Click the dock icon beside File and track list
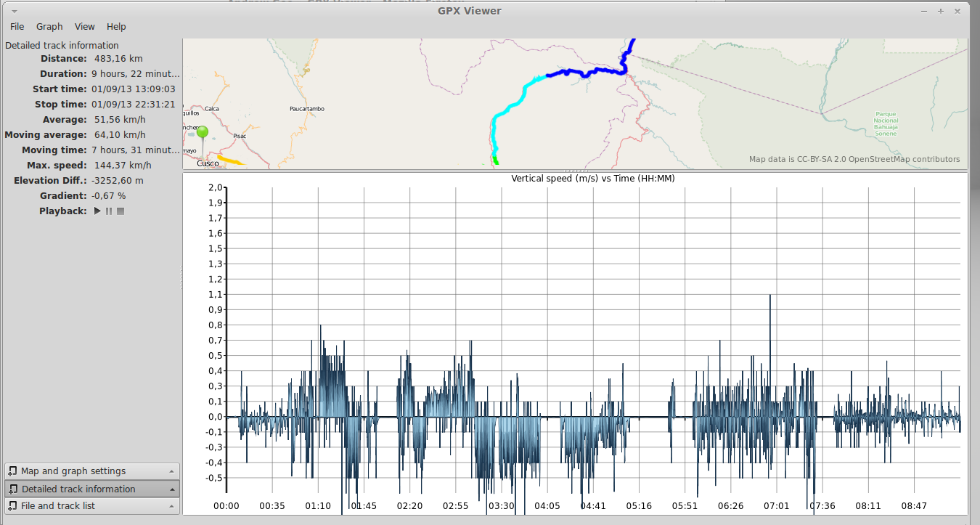Screen dimensions: 980x525 [12, 506]
